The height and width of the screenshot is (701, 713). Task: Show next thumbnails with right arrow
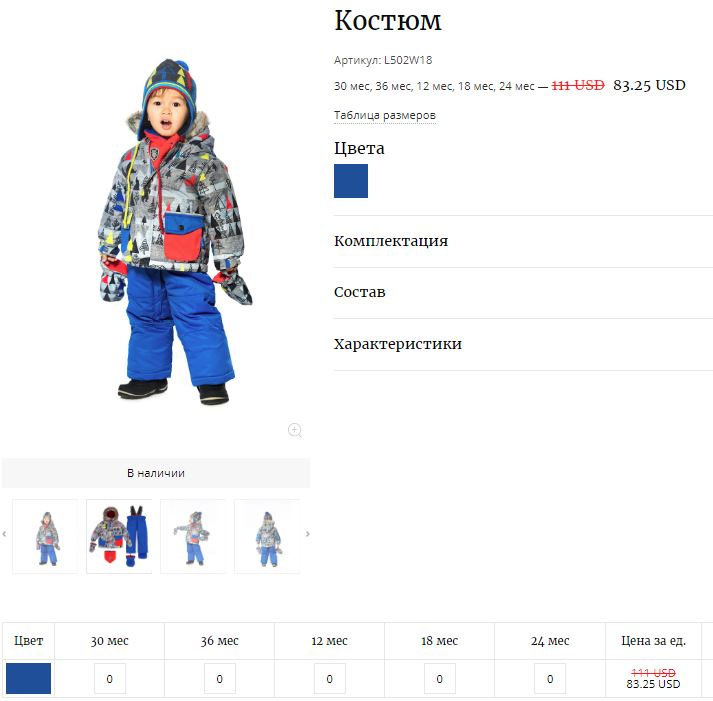(x=308, y=534)
